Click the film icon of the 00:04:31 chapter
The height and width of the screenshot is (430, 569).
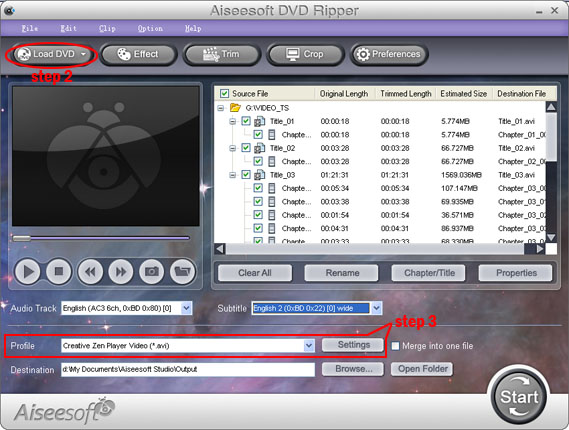[271, 229]
